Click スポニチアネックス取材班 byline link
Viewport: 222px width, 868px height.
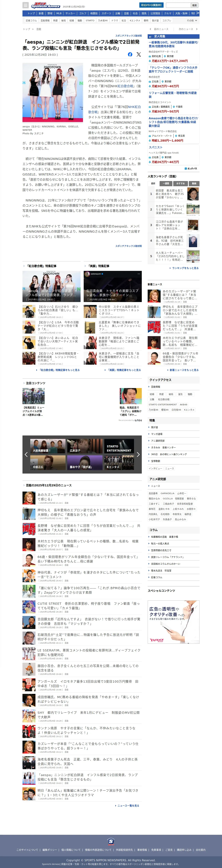coord(128,36)
